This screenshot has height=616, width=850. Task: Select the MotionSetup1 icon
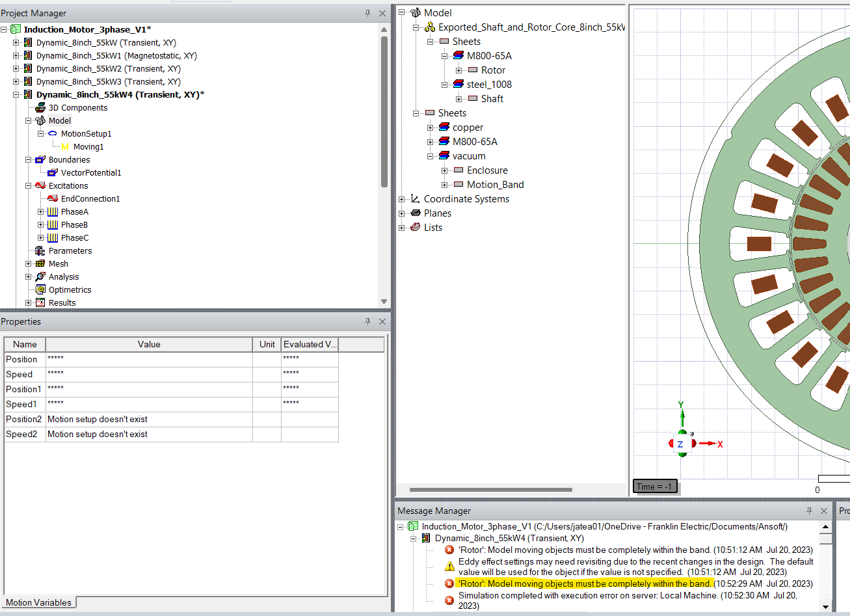pos(53,133)
